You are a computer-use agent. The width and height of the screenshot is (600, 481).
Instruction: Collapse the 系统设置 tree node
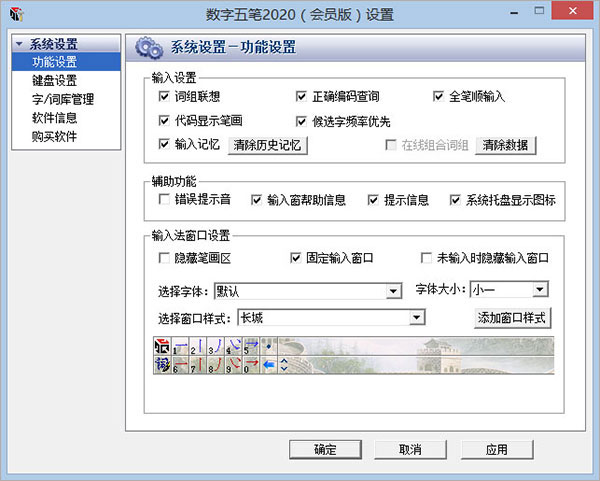pyautogui.click(x=19, y=44)
